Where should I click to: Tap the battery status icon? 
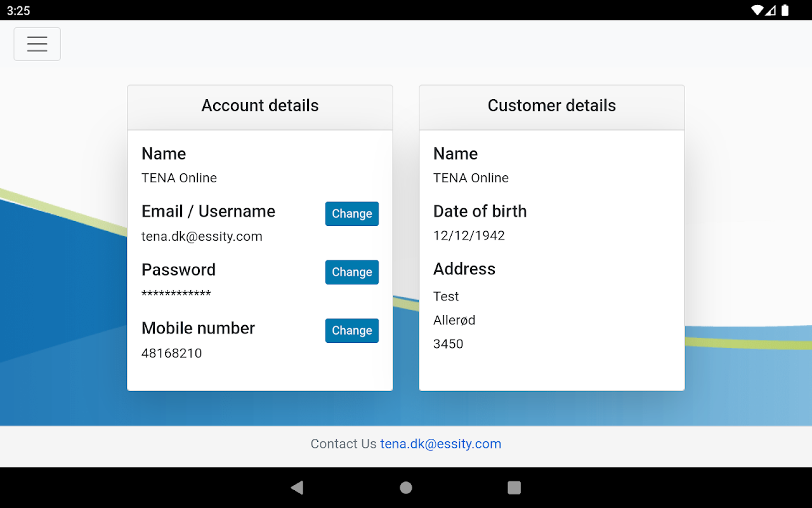[785, 10]
